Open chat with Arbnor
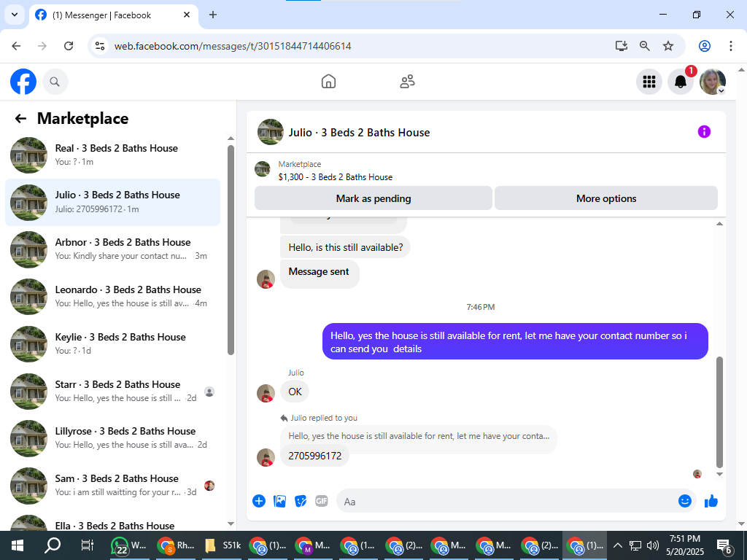The height and width of the screenshot is (560, 747). click(x=112, y=249)
